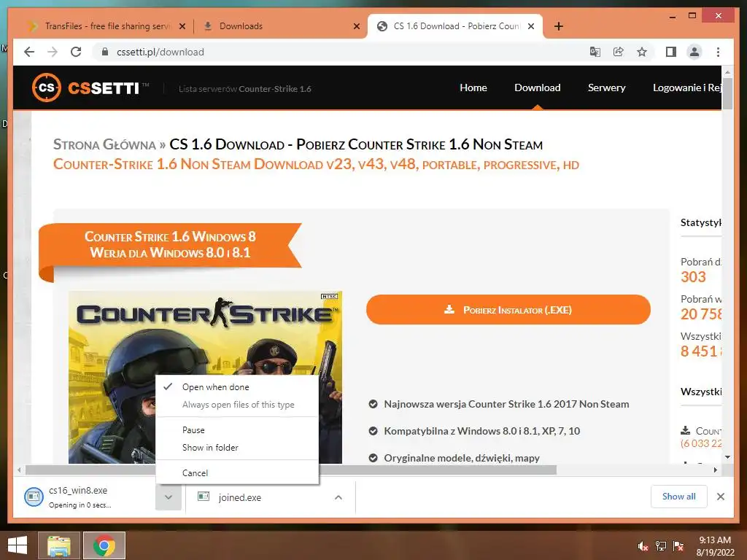This screenshot has width=747, height=560.
Task: Click Chrome icon in the taskbar
Action: (x=104, y=545)
